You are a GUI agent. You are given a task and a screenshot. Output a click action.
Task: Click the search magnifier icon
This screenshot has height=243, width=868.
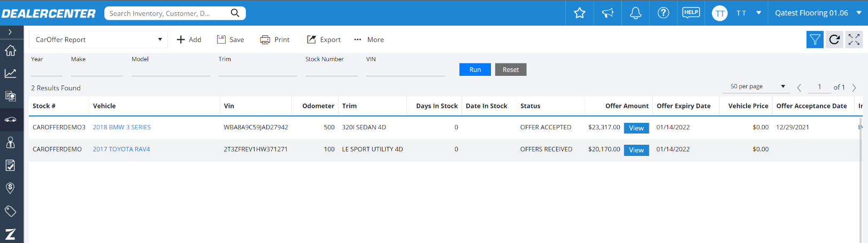[x=235, y=13]
